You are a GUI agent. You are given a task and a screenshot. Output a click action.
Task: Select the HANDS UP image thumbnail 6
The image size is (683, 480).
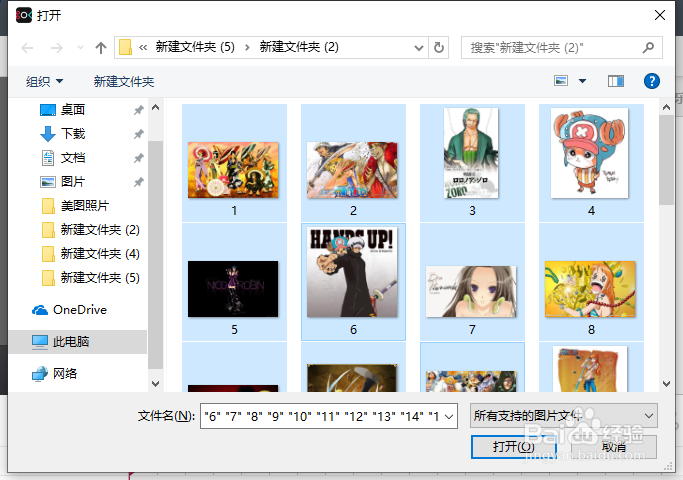(x=353, y=282)
